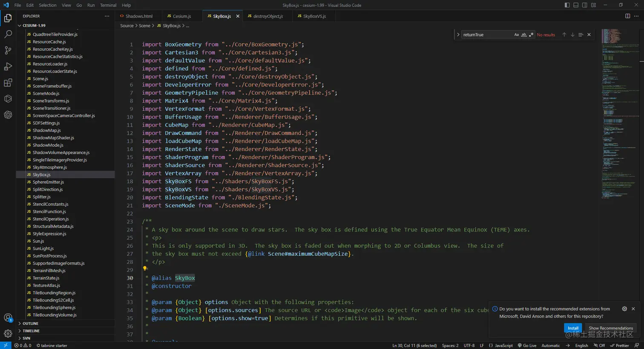Open notification settings gear icon
Screen dimensions: 644x349
click(624, 309)
